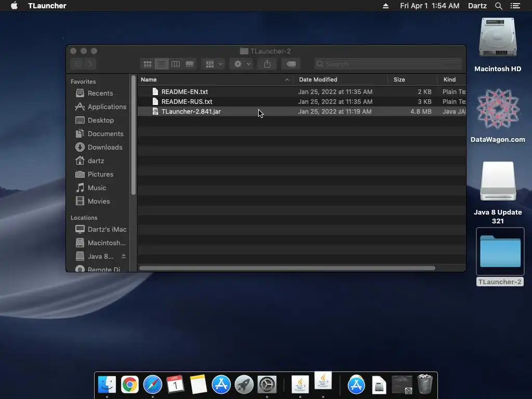532x399 pixels.
Task: Open the Dartz user menu
Action: (x=477, y=6)
